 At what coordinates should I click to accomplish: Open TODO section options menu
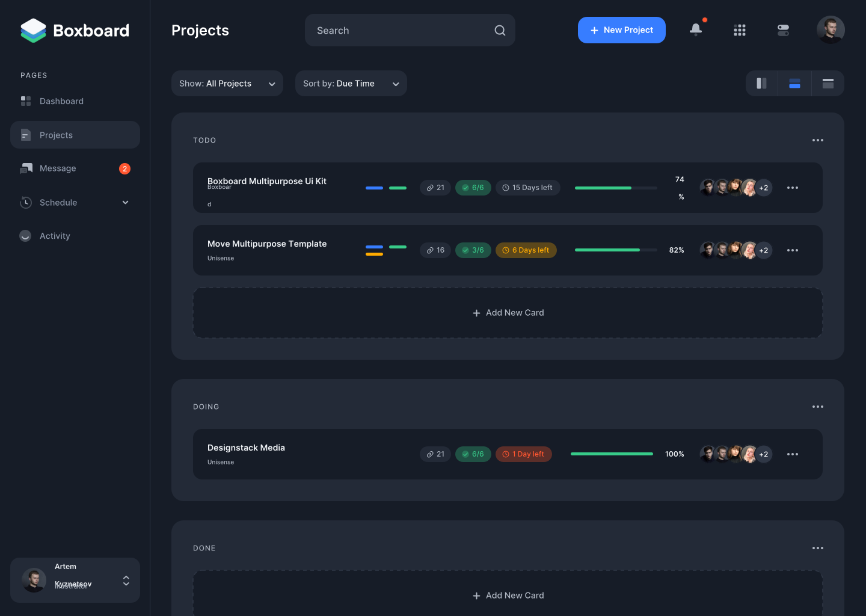818,140
